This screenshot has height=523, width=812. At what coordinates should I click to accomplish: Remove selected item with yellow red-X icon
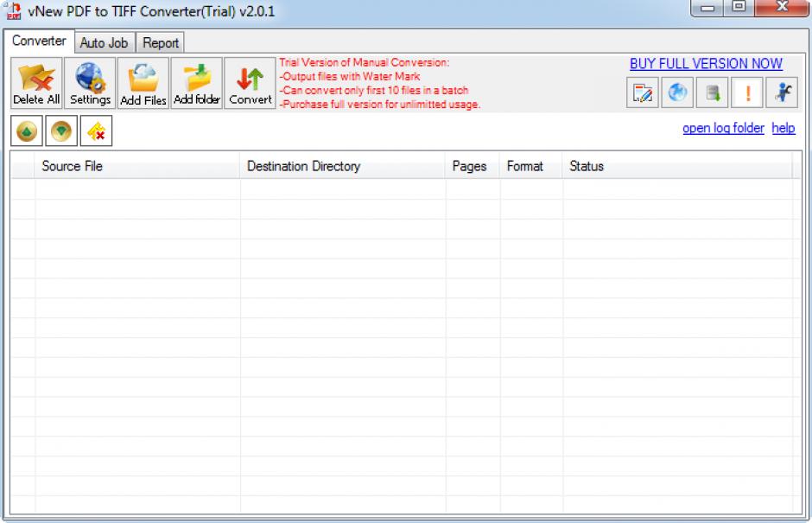click(97, 131)
